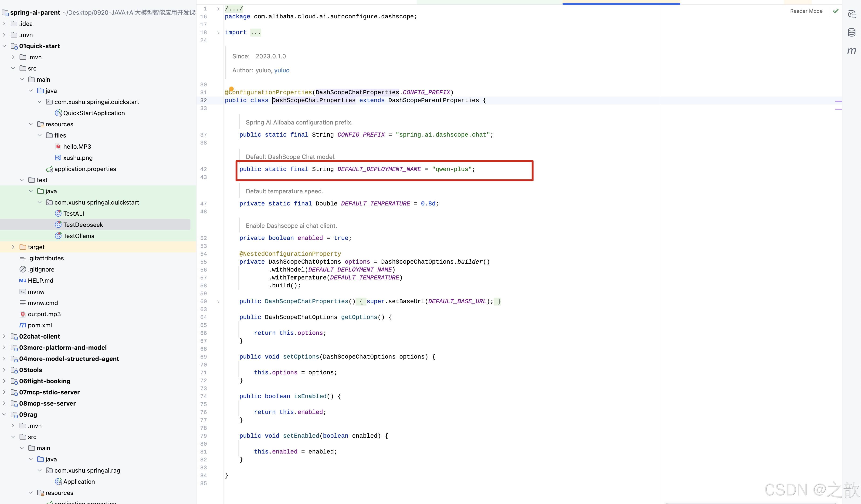The width and height of the screenshot is (861, 504).
Task: Toggle Reader Mode in the editor
Action: 806,11
